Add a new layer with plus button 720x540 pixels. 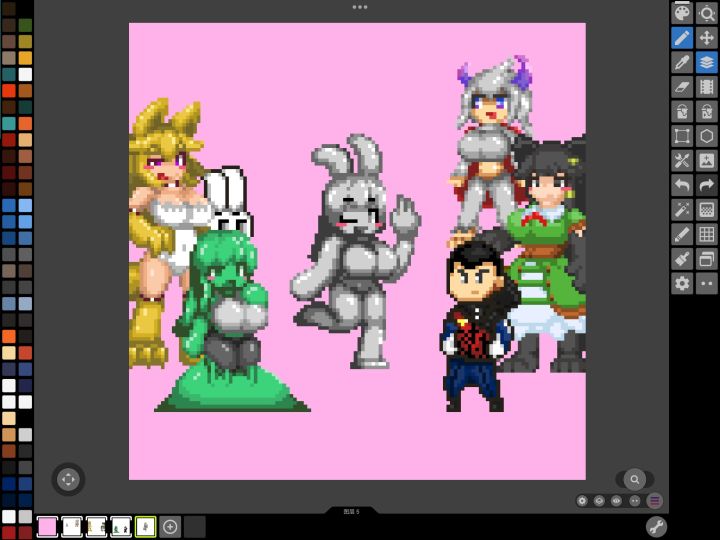pyautogui.click(x=170, y=527)
